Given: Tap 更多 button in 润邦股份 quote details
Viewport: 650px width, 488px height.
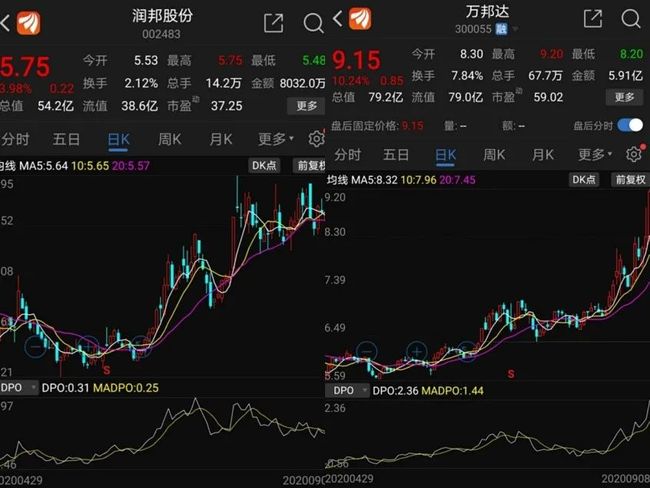Looking at the screenshot, I should [306, 106].
